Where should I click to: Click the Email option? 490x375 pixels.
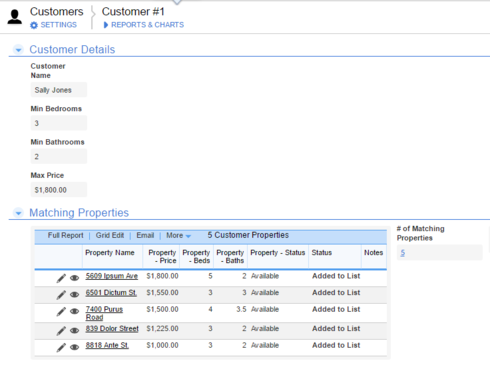(145, 235)
